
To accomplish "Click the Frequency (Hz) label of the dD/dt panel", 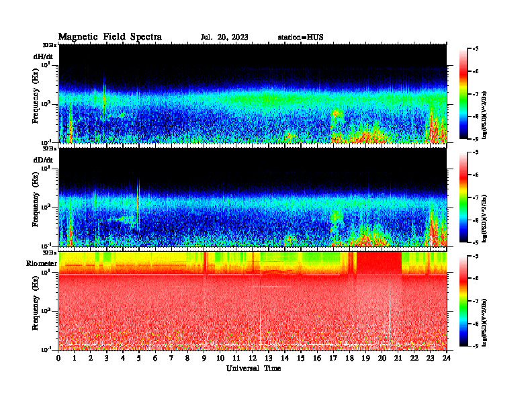I will 36,199.
